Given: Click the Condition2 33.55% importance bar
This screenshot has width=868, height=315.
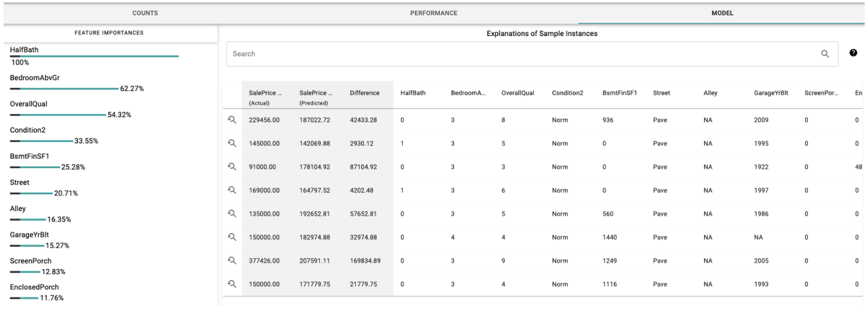Looking at the screenshot, I should pos(42,141).
